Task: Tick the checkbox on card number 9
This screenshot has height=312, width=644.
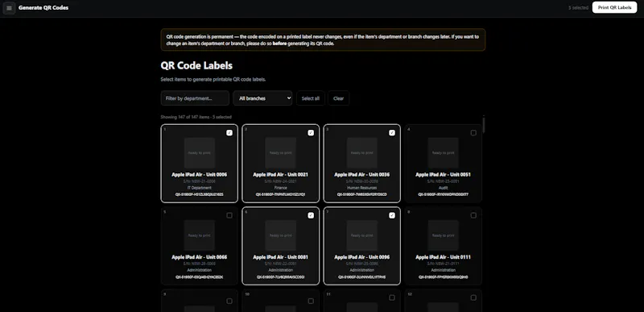Action: (x=229, y=301)
